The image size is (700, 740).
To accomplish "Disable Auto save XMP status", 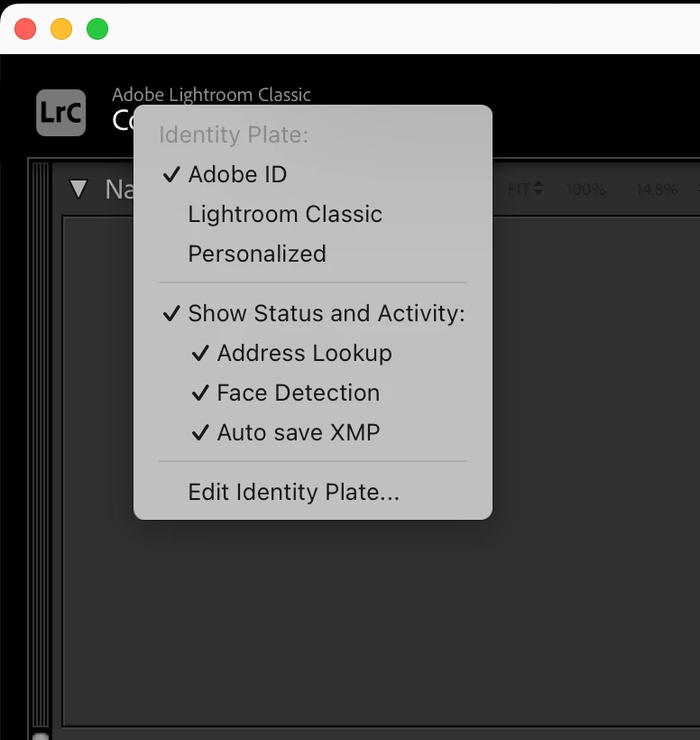I will click(x=313, y=432).
